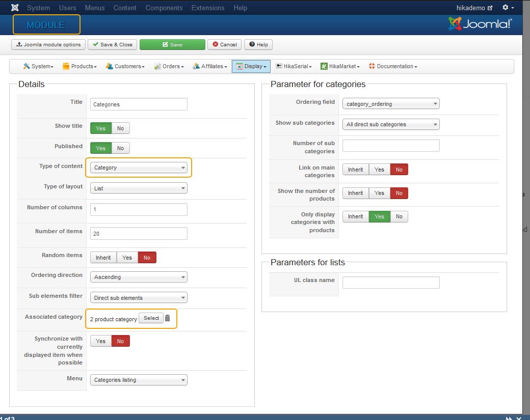
Task: Open the Extensions top menu
Action: pyautogui.click(x=208, y=8)
